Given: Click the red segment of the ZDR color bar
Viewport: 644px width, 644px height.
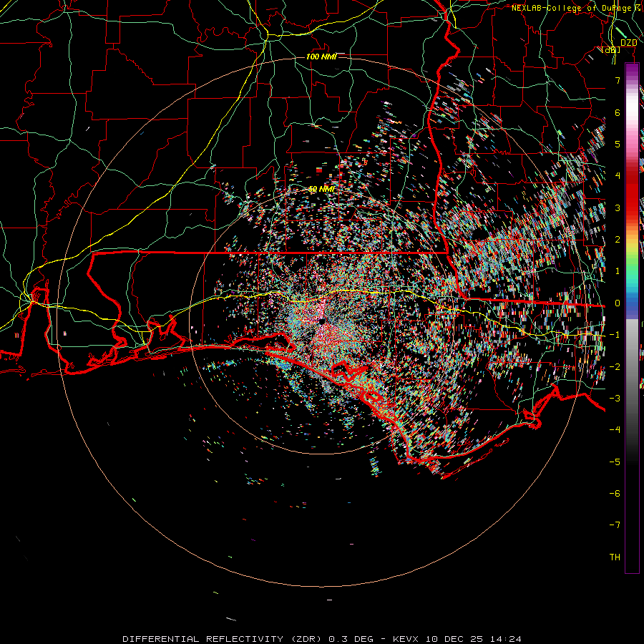Looking at the screenshot, I should (x=632, y=193).
